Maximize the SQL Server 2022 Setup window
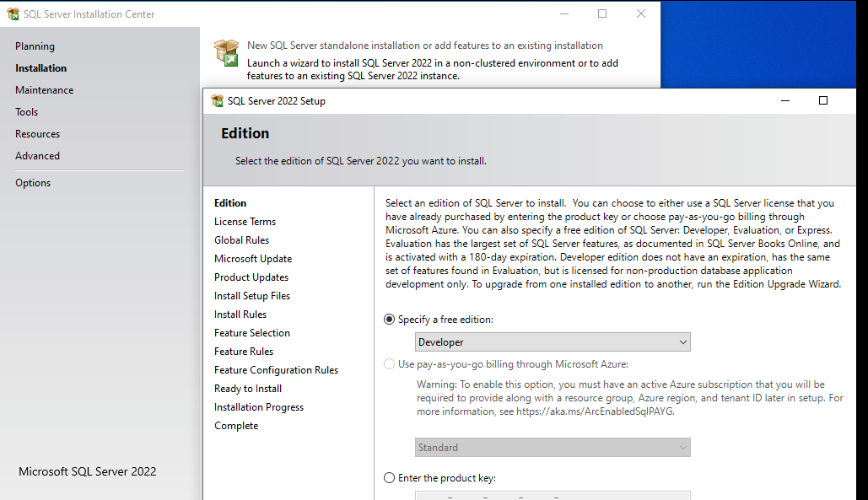 click(x=823, y=100)
